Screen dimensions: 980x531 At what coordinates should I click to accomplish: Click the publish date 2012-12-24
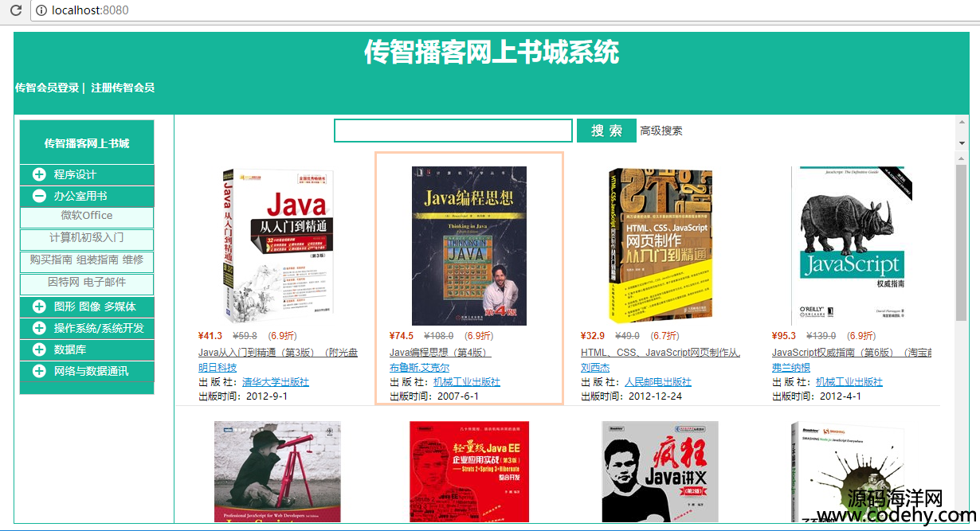tap(653, 396)
